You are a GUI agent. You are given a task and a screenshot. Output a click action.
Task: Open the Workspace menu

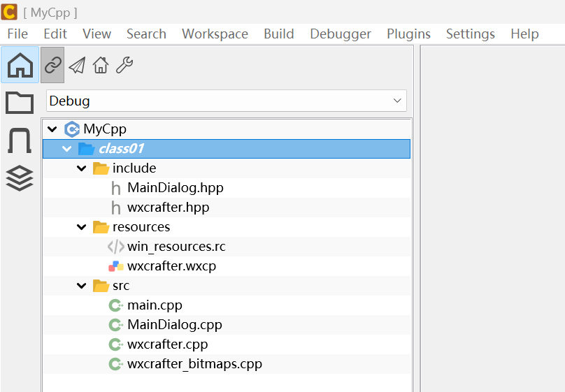tap(215, 34)
